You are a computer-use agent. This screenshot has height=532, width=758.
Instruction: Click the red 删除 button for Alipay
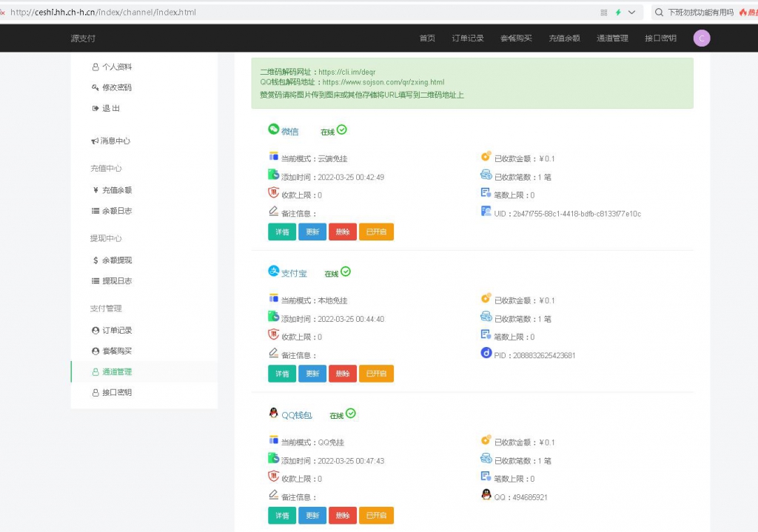tap(343, 374)
